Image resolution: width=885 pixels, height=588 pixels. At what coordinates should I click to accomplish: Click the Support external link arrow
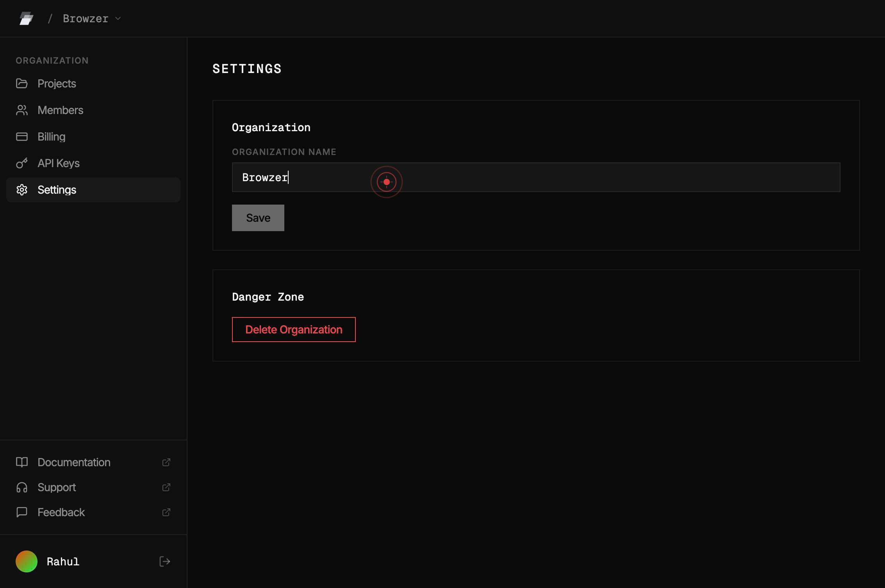point(166,487)
